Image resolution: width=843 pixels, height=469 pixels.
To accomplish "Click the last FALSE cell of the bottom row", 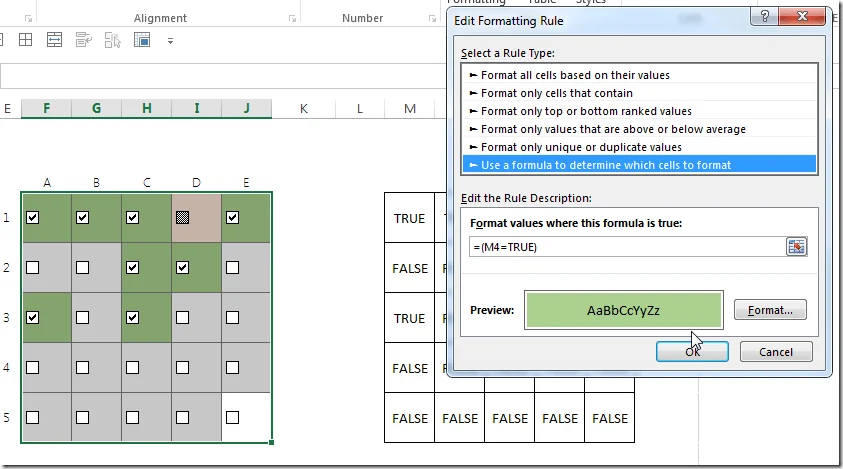I will click(x=610, y=418).
